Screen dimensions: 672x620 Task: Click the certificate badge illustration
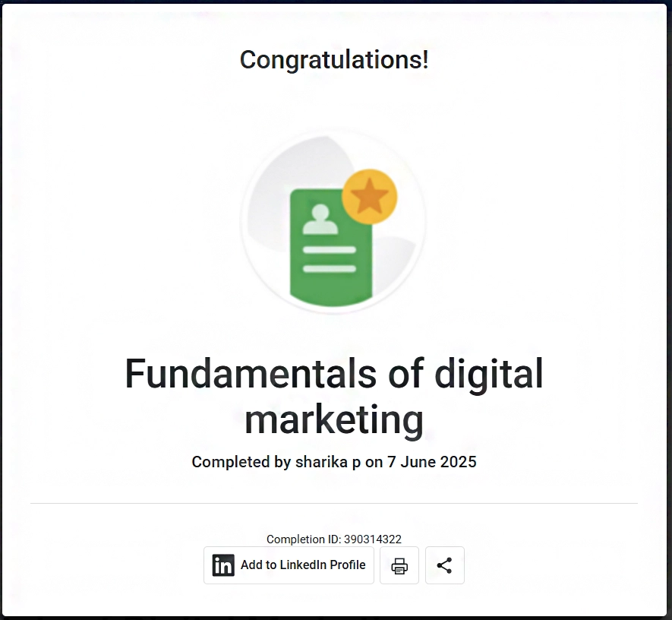coord(333,222)
